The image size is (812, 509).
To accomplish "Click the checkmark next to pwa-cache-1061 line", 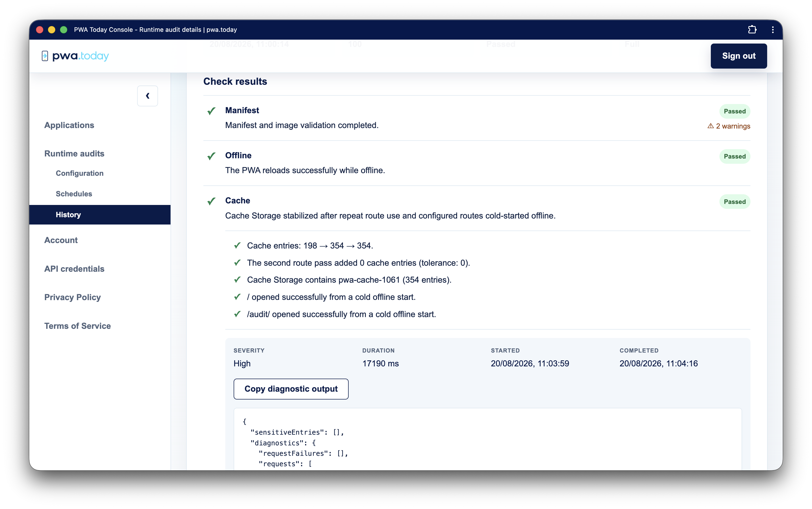I will point(237,280).
